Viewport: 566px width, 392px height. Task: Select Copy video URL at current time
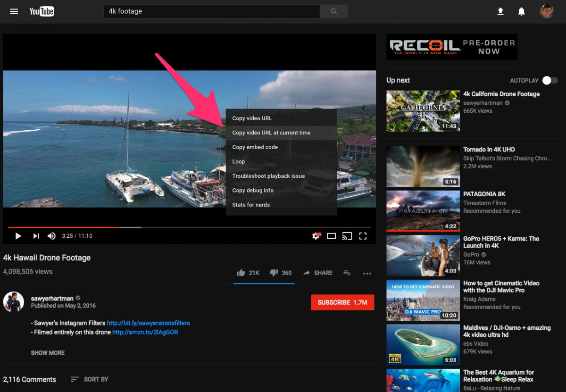pyautogui.click(x=271, y=133)
